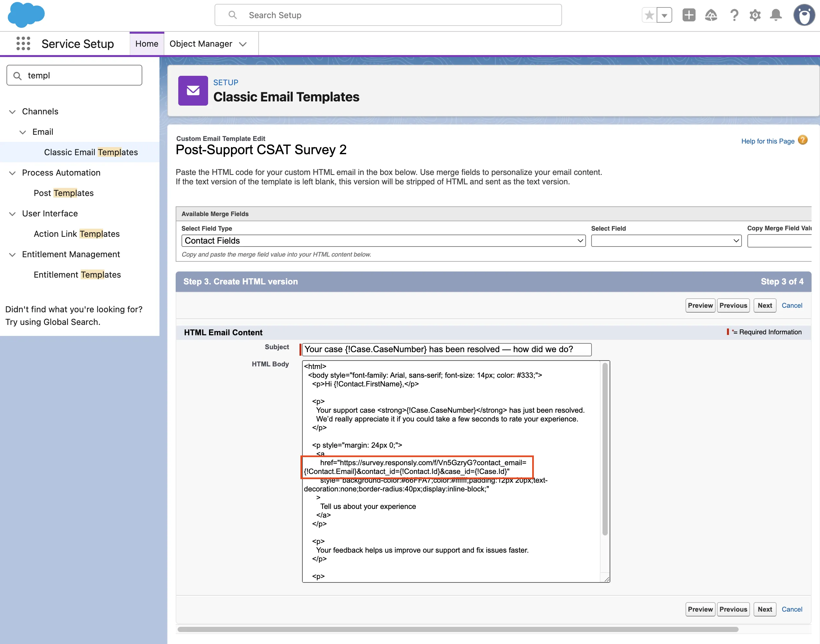Collapse the Channels section

[x=12, y=112]
